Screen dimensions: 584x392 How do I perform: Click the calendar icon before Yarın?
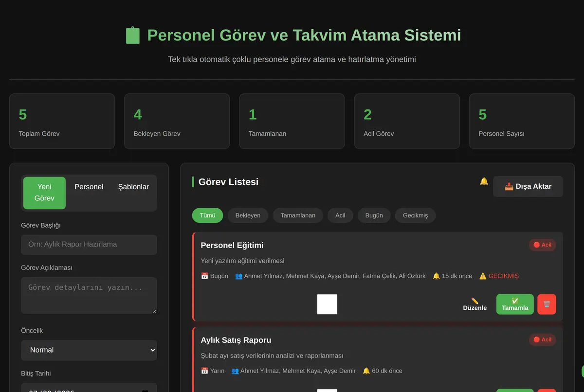click(x=204, y=371)
